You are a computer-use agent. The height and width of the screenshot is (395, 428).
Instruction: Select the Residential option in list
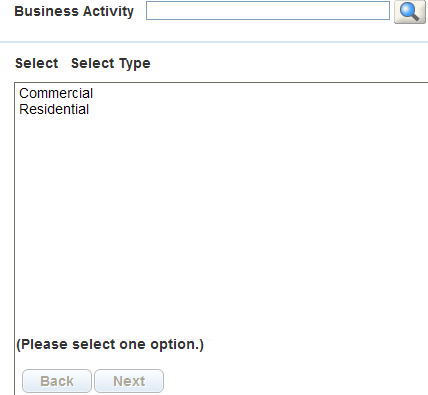point(54,109)
